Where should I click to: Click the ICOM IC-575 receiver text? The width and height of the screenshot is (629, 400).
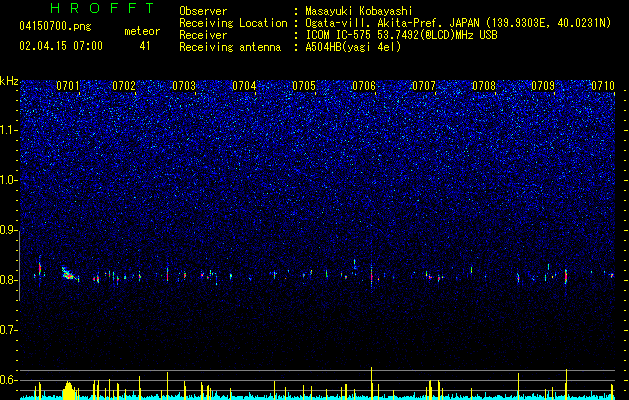pyautogui.click(x=401, y=35)
